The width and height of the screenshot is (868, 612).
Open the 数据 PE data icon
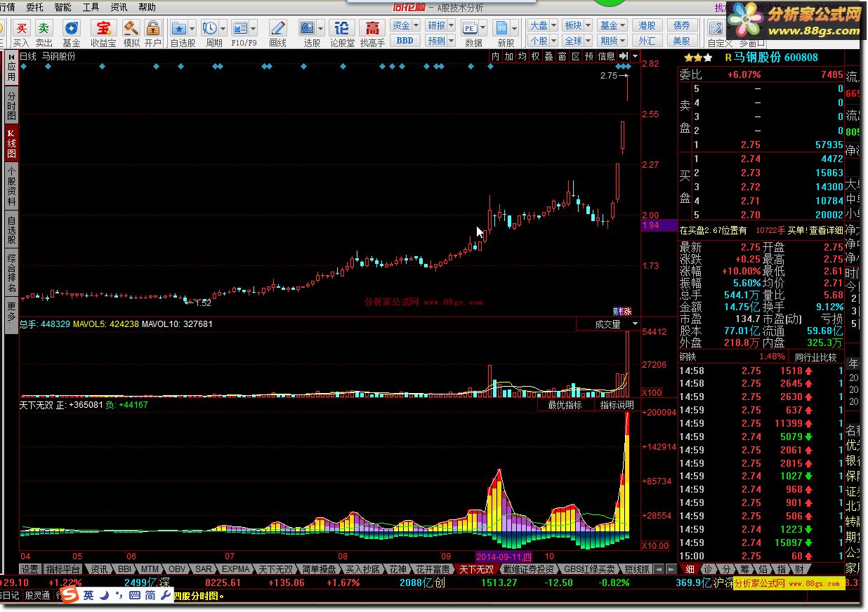(x=469, y=29)
